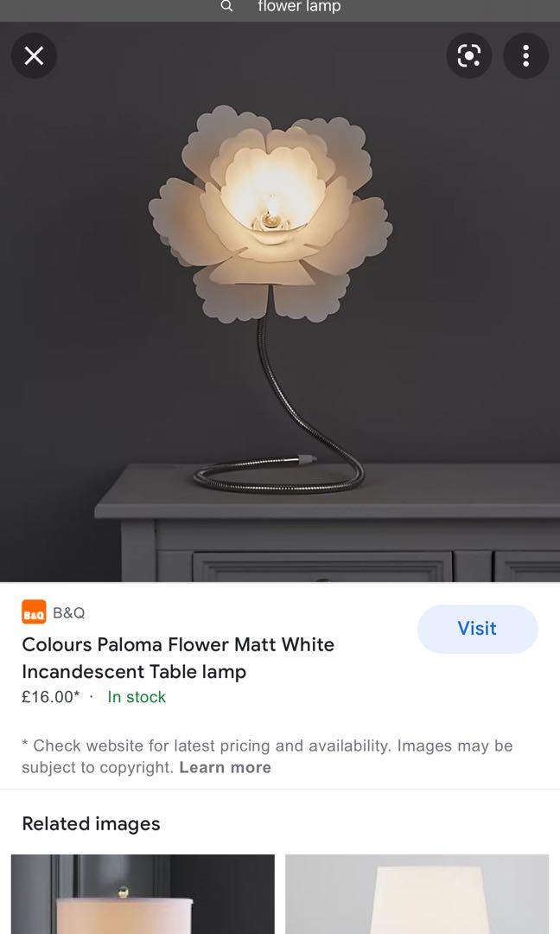The width and height of the screenshot is (560, 934).
Task: Open Google Lens search on image
Action: (469, 56)
